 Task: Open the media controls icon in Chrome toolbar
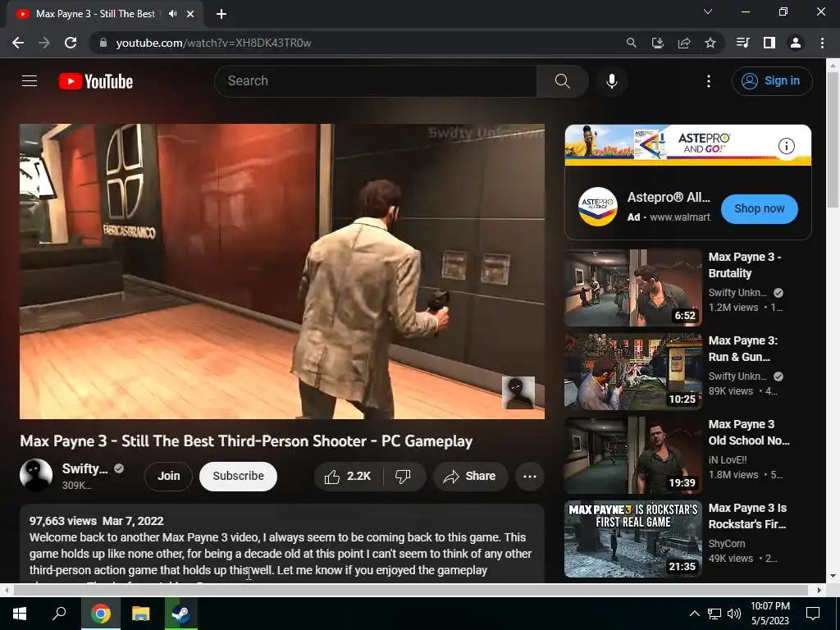[x=742, y=43]
